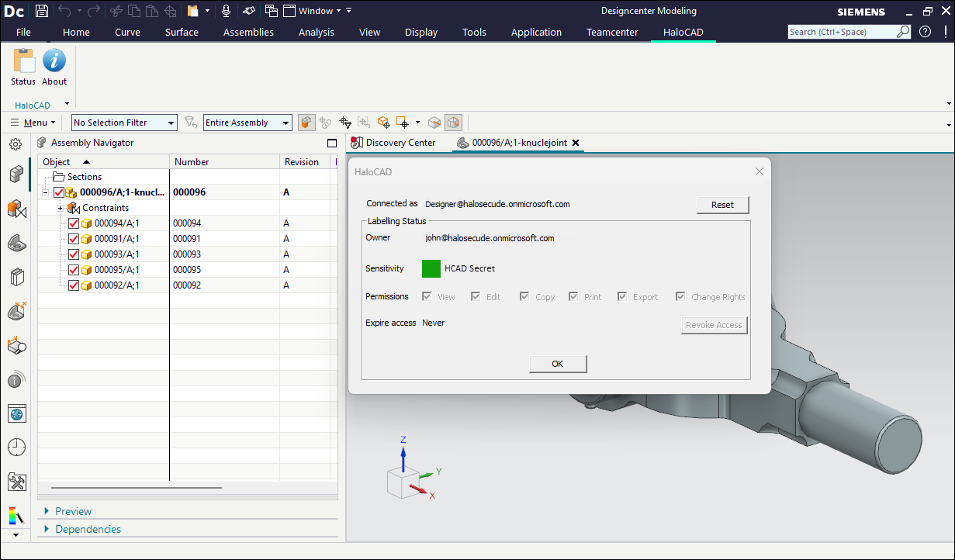This screenshot has height=560, width=955.
Task: Toggle checkbox for component 000092/A;1
Action: (x=74, y=285)
